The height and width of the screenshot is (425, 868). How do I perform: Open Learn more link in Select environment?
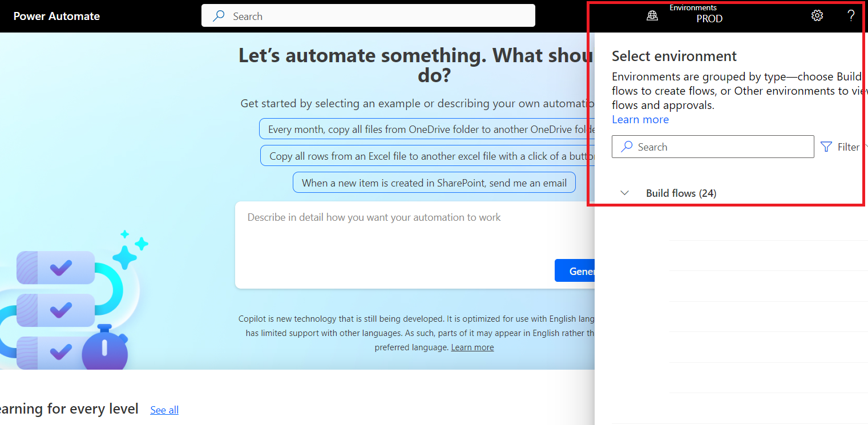click(640, 119)
